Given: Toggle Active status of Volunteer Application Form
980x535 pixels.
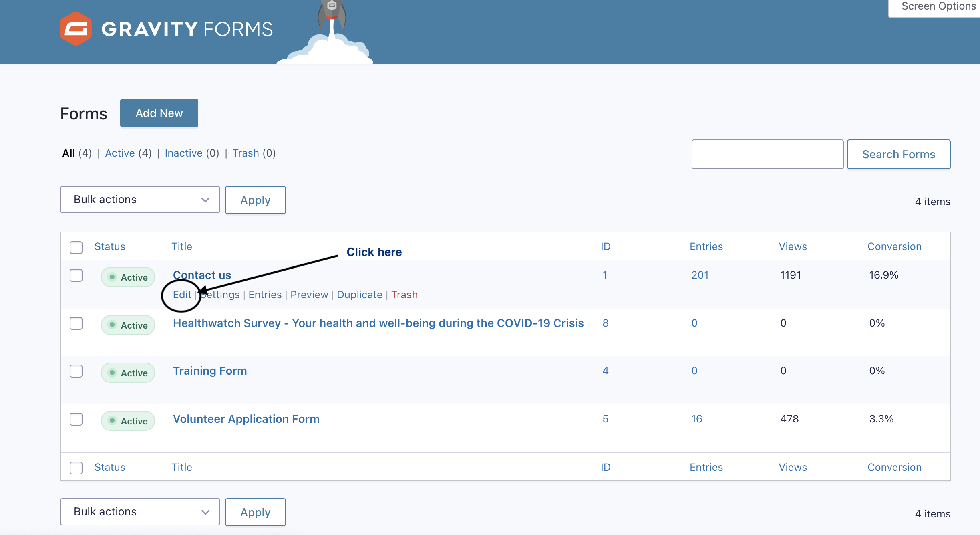Looking at the screenshot, I should pyautogui.click(x=128, y=421).
